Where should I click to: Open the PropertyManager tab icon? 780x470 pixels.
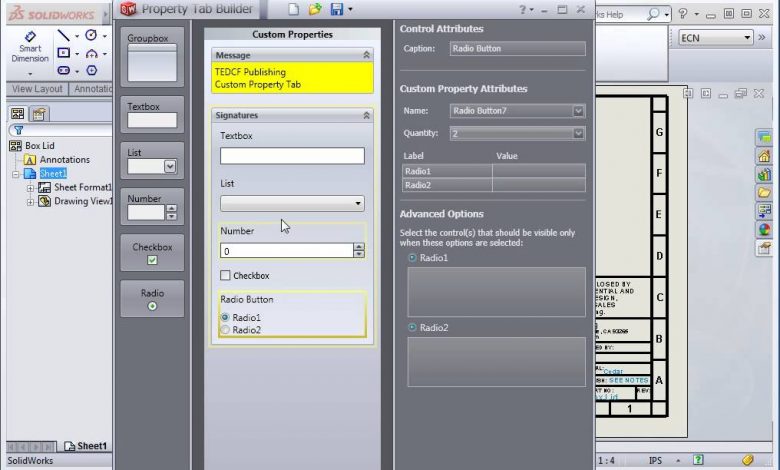[x=39, y=114]
